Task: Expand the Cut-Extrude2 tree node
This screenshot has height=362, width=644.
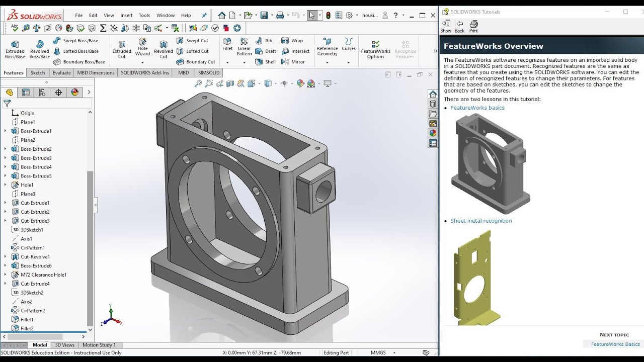Action: (6, 212)
